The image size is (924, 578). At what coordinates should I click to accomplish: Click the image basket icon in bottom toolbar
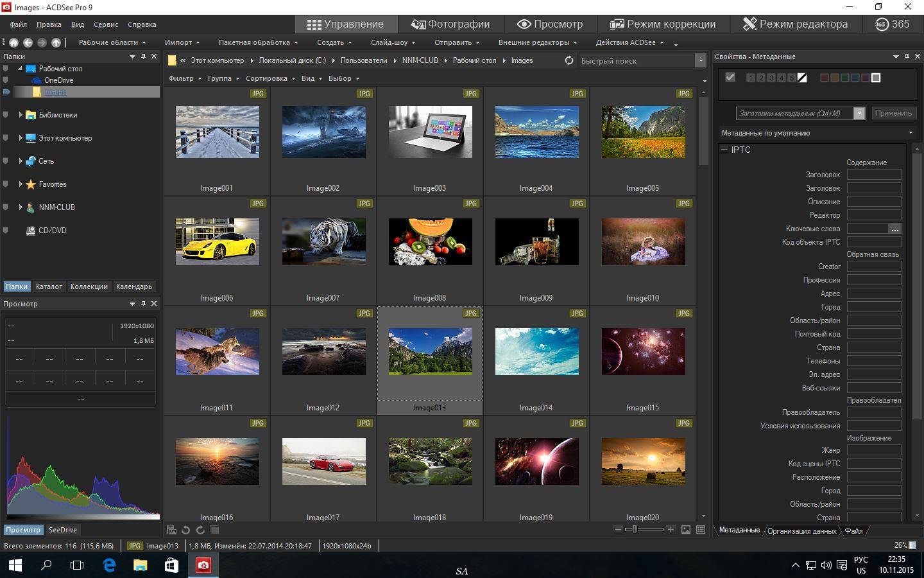171,530
